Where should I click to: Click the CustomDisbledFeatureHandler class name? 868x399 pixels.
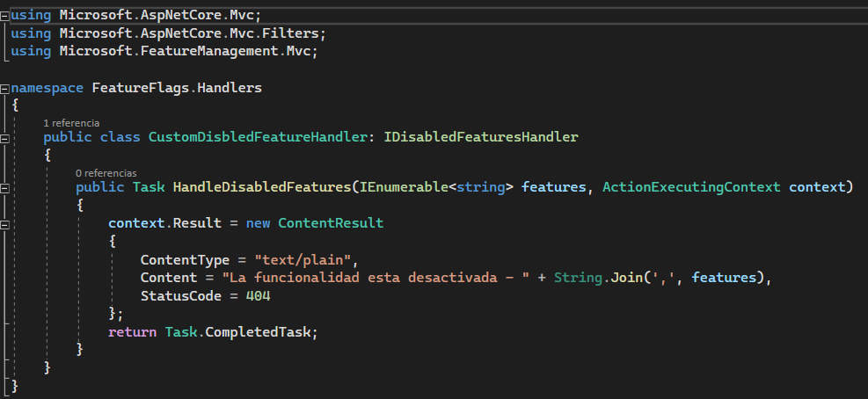(258, 137)
